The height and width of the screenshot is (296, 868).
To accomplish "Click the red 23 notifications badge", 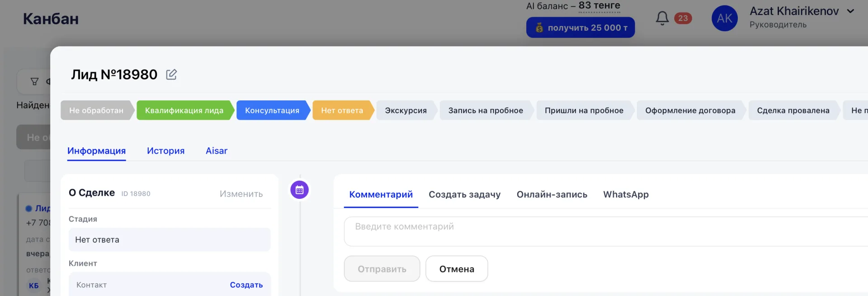I will (x=683, y=18).
